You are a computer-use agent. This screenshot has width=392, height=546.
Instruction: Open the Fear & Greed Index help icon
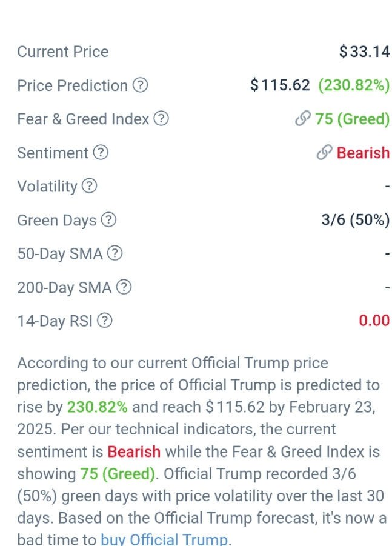point(161,118)
